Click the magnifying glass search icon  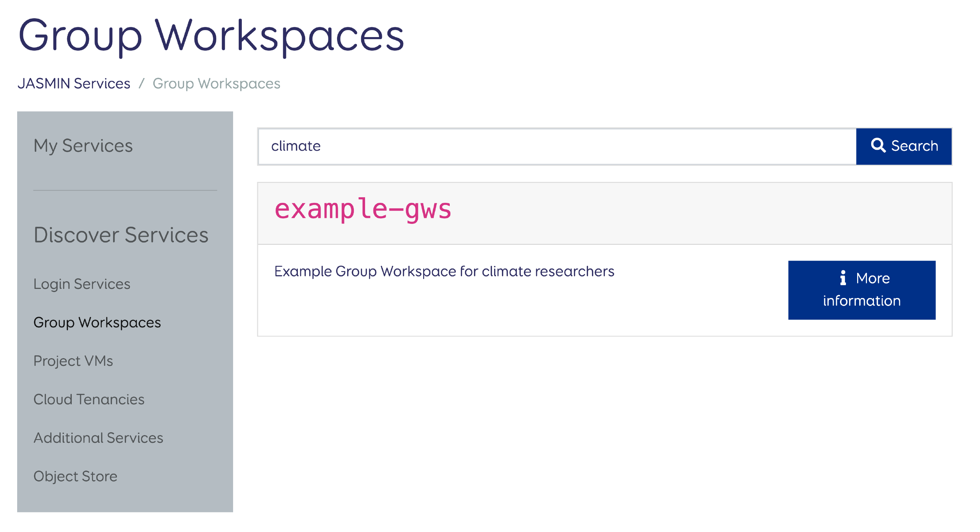coord(878,146)
